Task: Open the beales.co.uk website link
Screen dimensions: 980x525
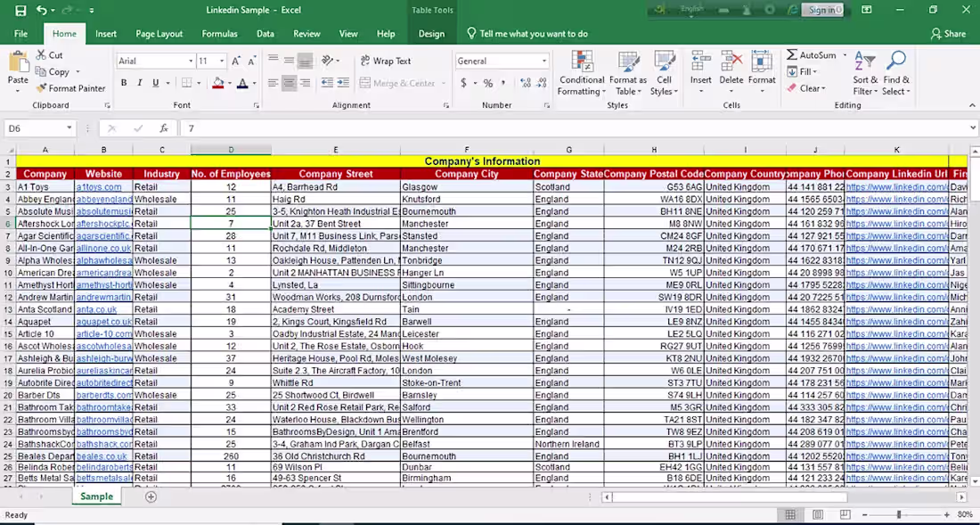Action: tap(102, 456)
